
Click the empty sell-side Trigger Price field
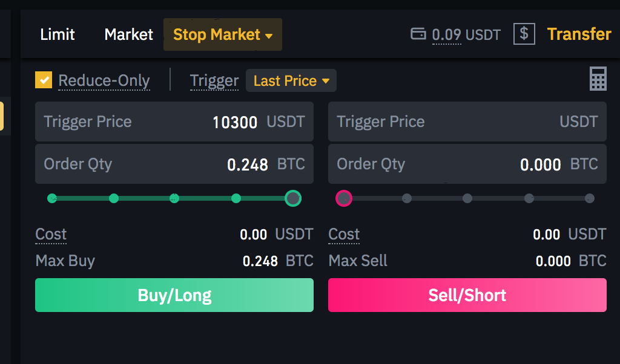[467, 122]
